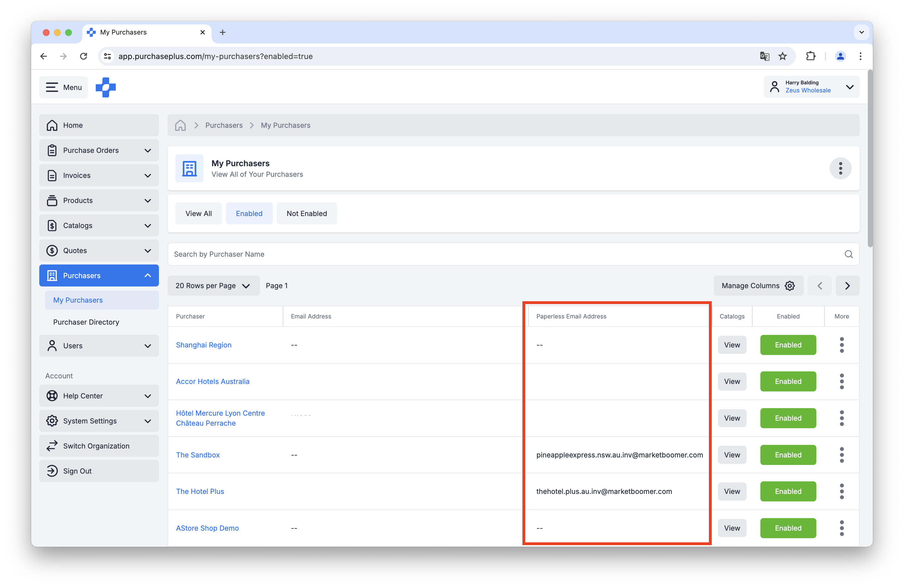Viewport: 904px width, 588px height.
Task: Click the browser extensions puzzle icon
Action: pyautogui.click(x=810, y=56)
